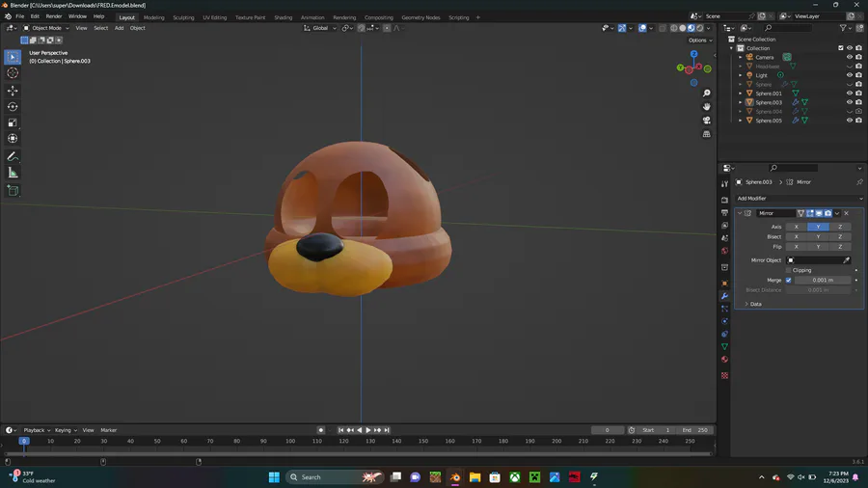This screenshot has height=488, width=868.
Task: Select the Annotate tool
Action: click(13, 156)
